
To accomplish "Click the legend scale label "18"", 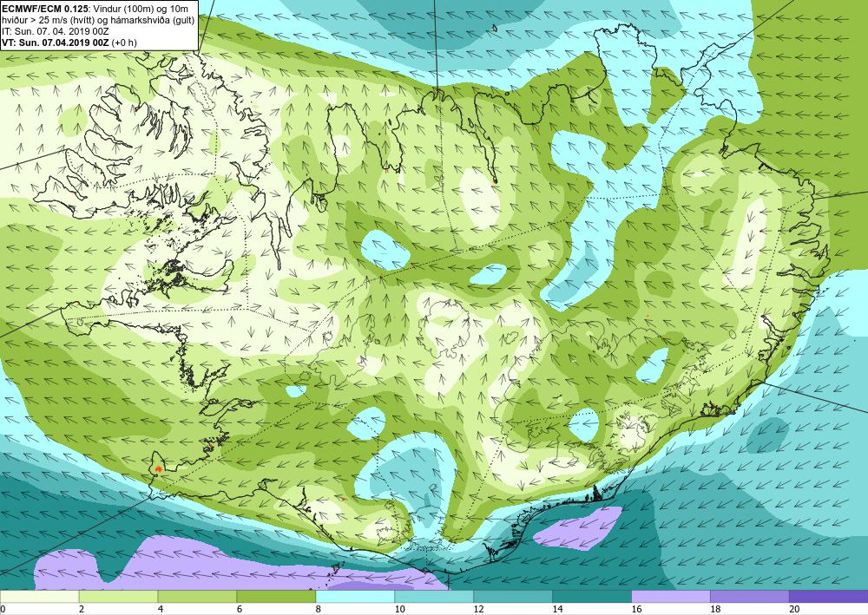I will click(x=715, y=609).
